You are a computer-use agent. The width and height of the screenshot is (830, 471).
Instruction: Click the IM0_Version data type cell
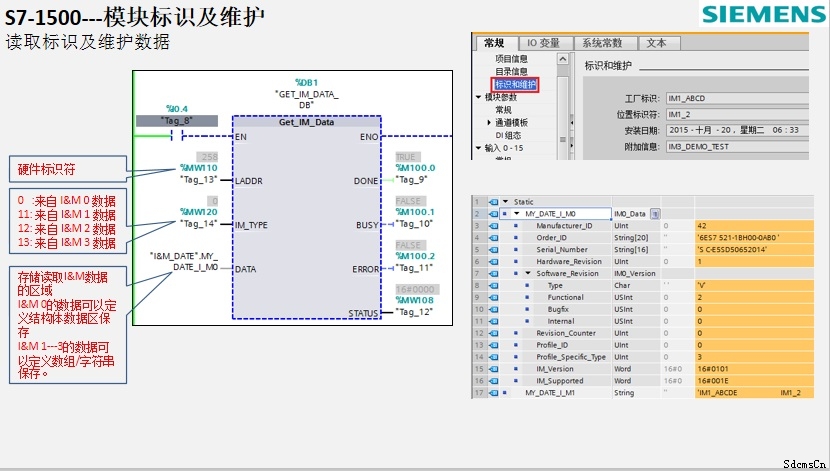[x=636, y=273]
